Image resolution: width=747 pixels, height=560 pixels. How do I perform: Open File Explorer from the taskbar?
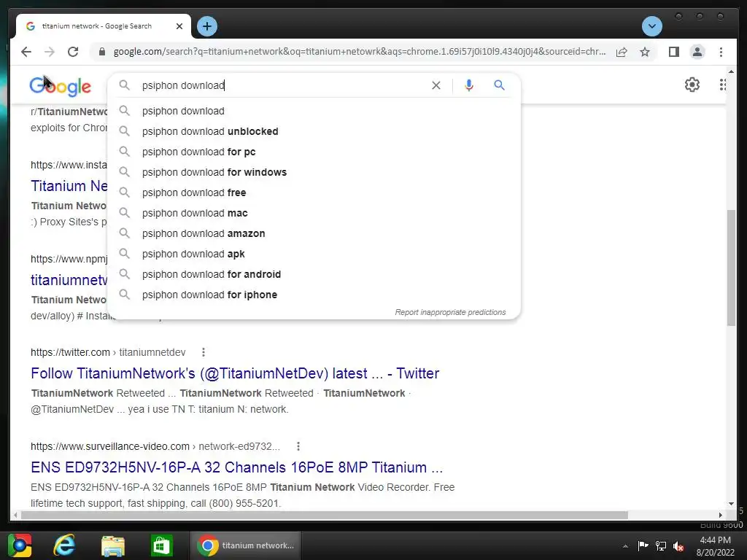point(113,545)
